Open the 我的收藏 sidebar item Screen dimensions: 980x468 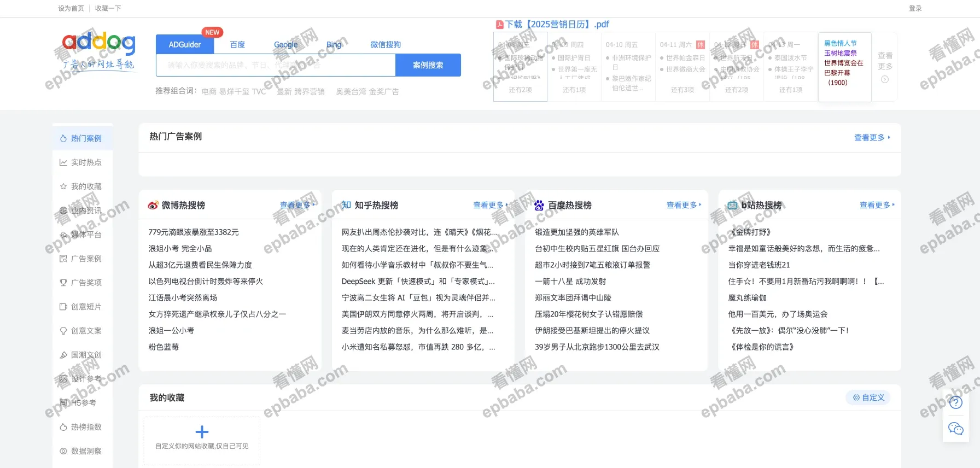tap(83, 186)
